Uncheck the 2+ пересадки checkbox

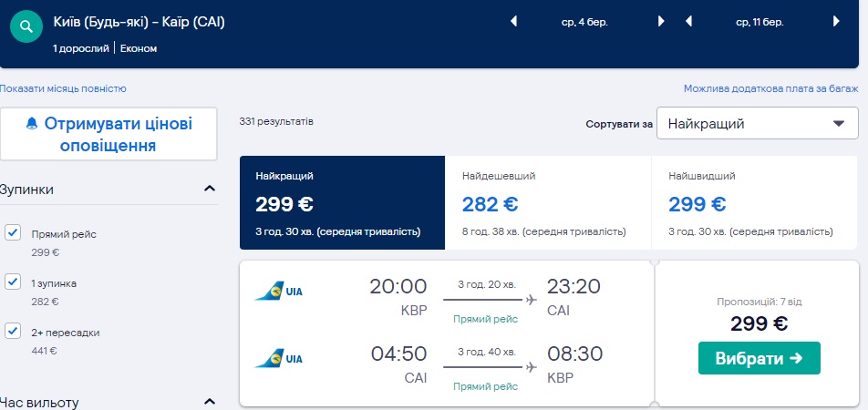click(13, 331)
